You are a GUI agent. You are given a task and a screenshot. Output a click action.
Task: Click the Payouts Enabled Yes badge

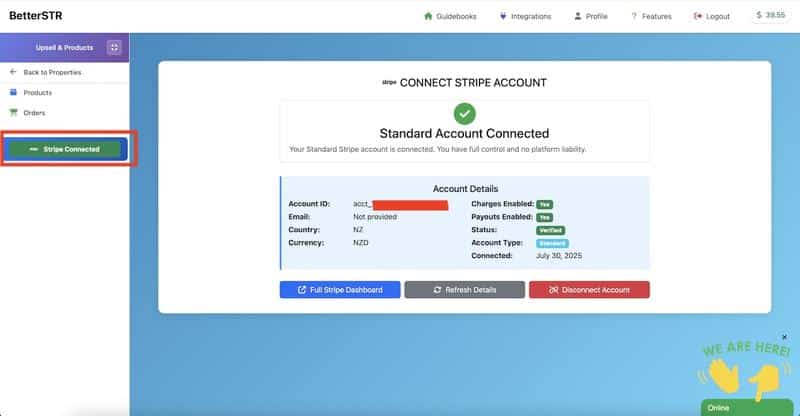pos(544,217)
